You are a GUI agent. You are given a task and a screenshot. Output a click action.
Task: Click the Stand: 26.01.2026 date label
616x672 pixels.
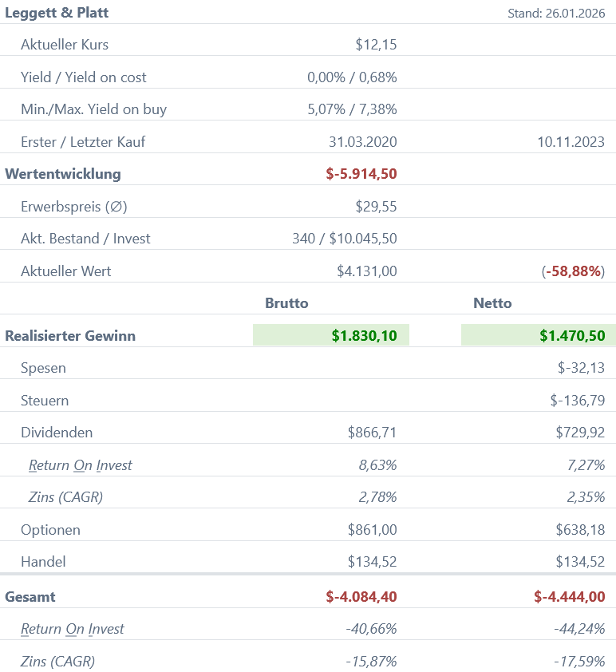[555, 14]
